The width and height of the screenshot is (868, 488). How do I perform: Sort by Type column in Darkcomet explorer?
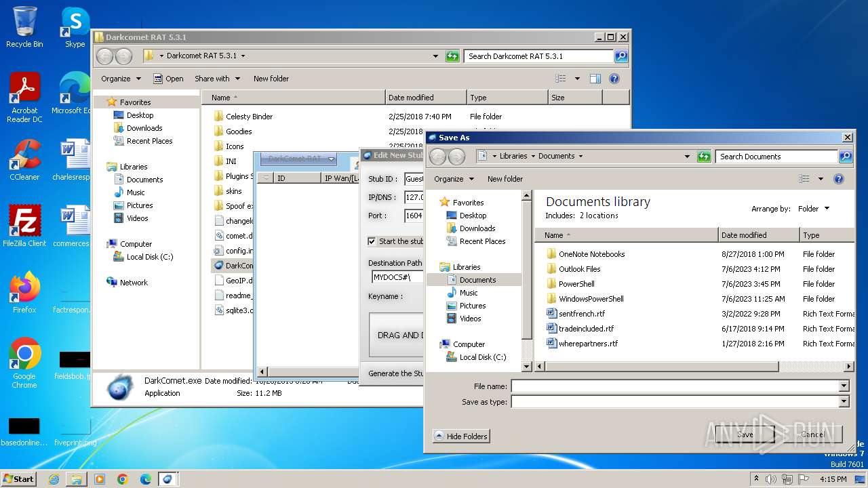tap(507, 98)
